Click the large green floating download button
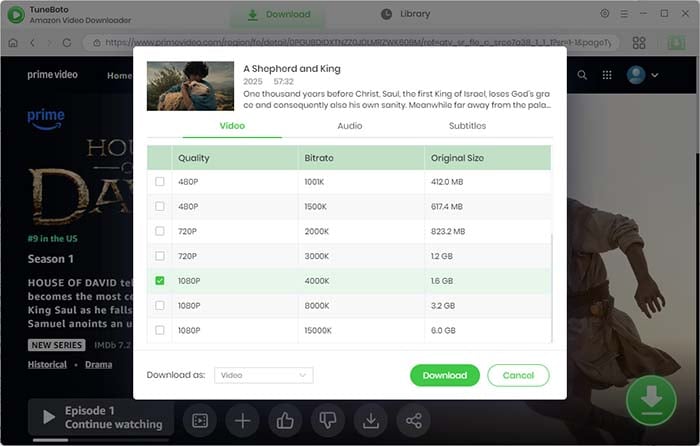The height and width of the screenshot is (446, 700). click(x=651, y=400)
